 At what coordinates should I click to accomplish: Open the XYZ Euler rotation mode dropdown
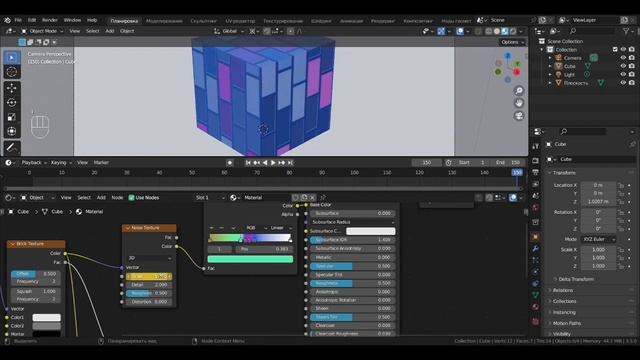pos(598,239)
